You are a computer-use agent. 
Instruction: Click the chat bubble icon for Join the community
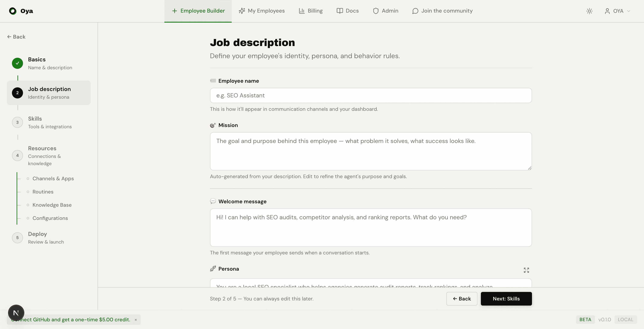pos(415,11)
